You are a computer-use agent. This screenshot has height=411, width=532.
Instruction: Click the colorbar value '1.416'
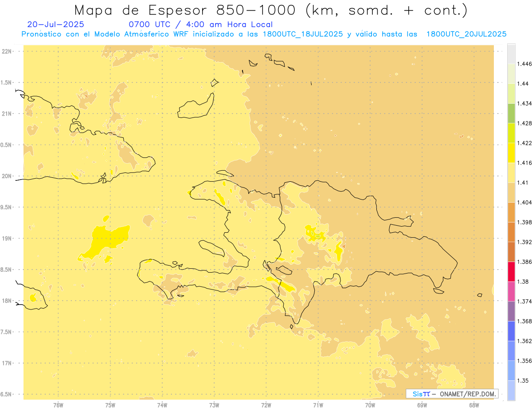pyautogui.click(x=524, y=163)
